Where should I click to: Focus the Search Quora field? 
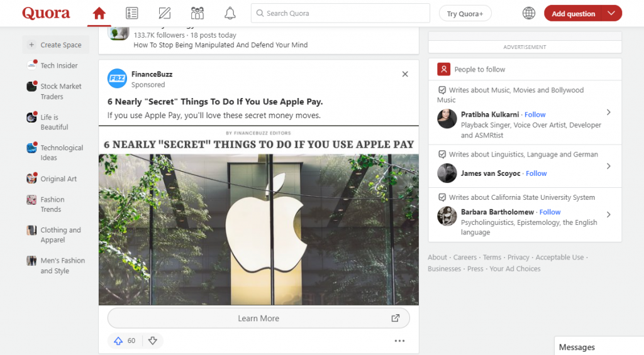pos(340,13)
